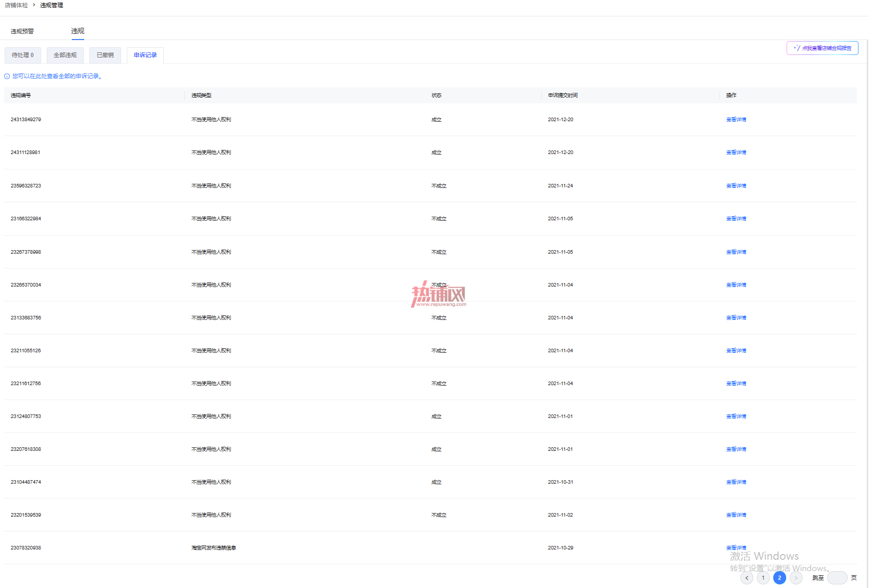Open the 违规预警 top tab
The width and height of the screenshot is (877, 588).
tap(22, 31)
